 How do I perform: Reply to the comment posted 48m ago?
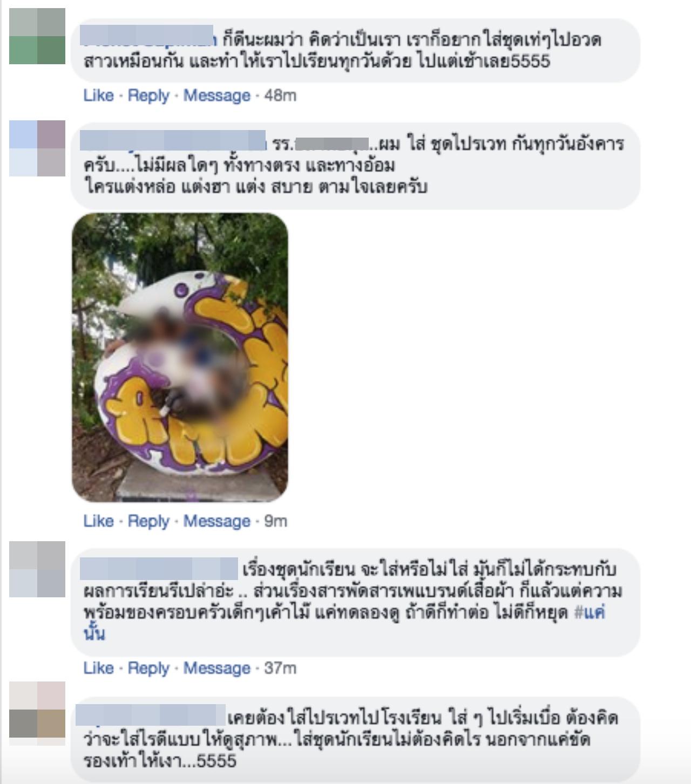click(x=148, y=96)
